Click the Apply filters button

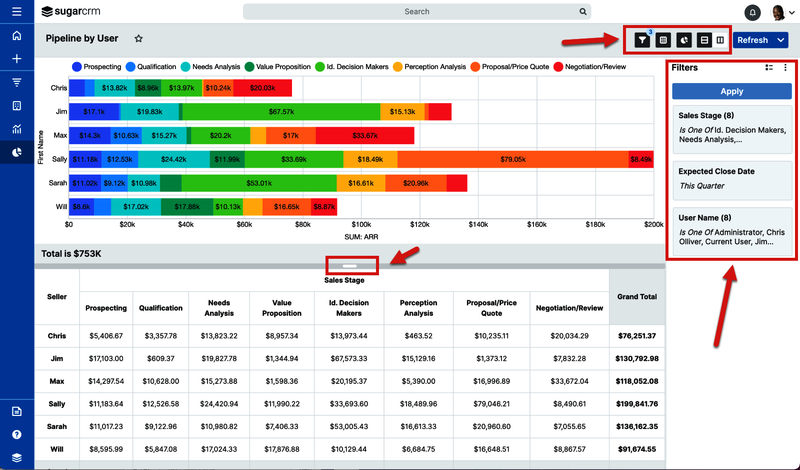pyautogui.click(x=732, y=91)
